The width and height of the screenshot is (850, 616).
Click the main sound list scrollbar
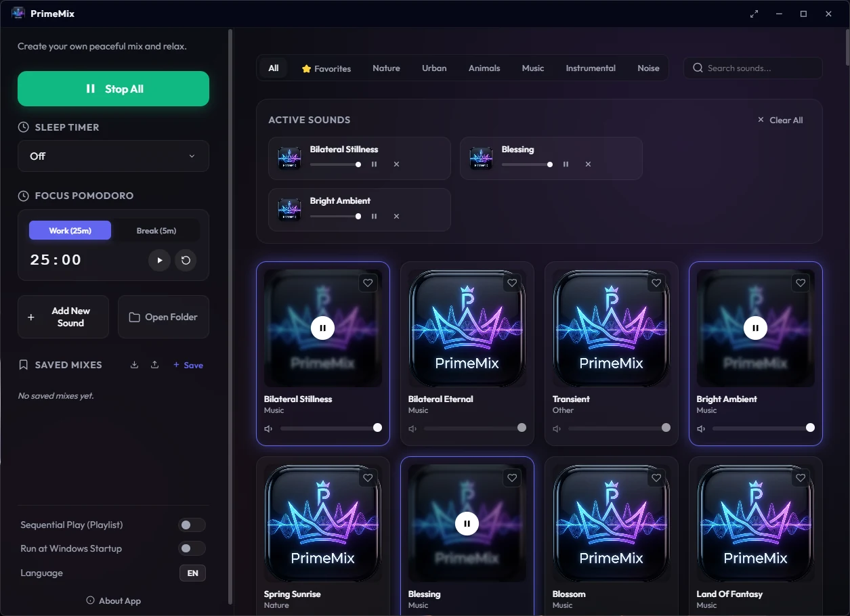click(847, 47)
